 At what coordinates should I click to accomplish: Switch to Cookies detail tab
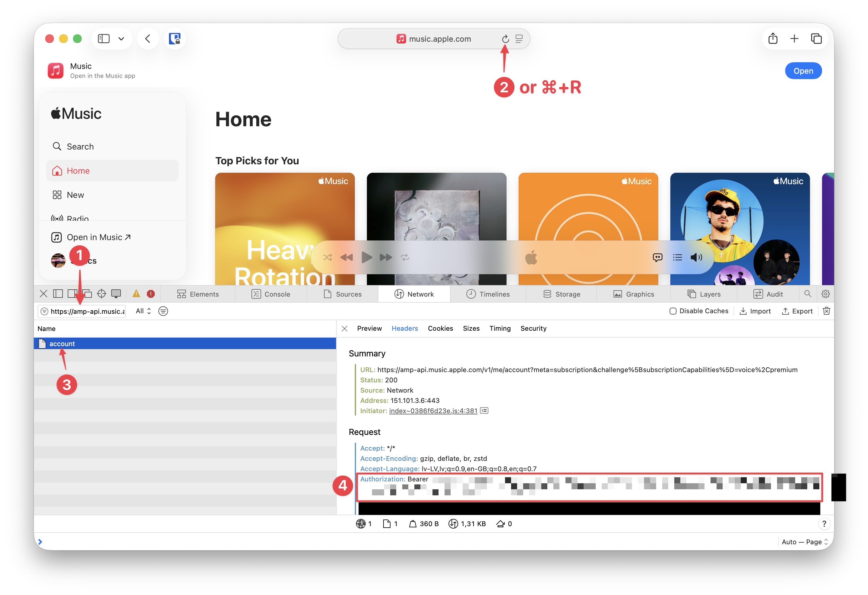coord(440,329)
